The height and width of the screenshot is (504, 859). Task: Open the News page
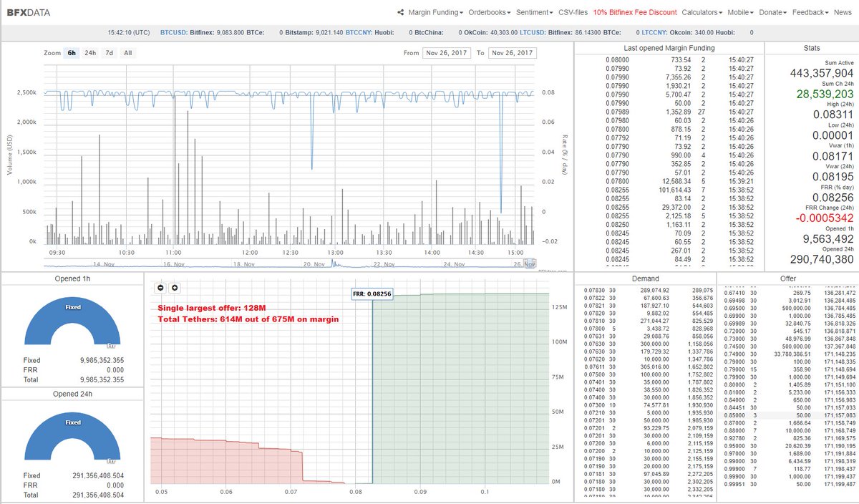pyautogui.click(x=843, y=13)
